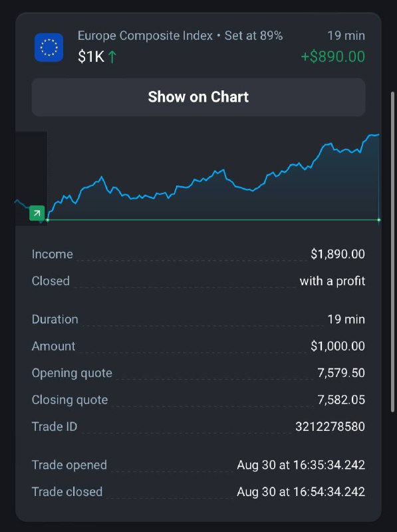Click the green trade entry marker on chart
The image size is (397, 532).
[37, 213]
